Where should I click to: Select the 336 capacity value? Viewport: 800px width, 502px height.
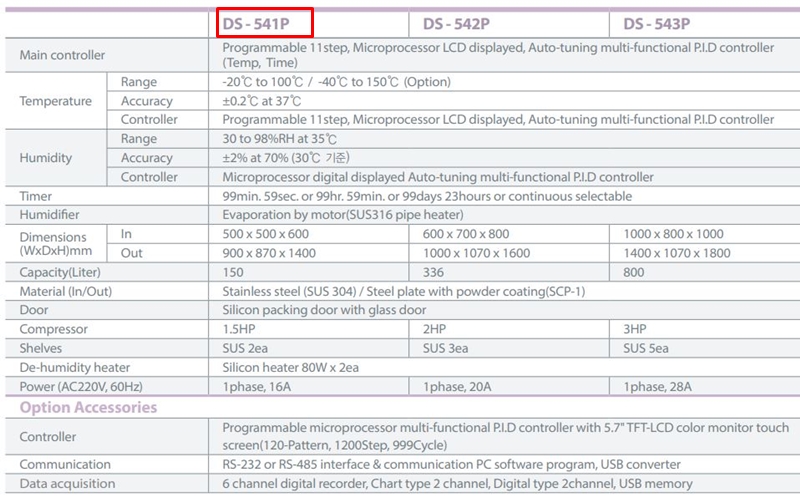pos(434,273)
